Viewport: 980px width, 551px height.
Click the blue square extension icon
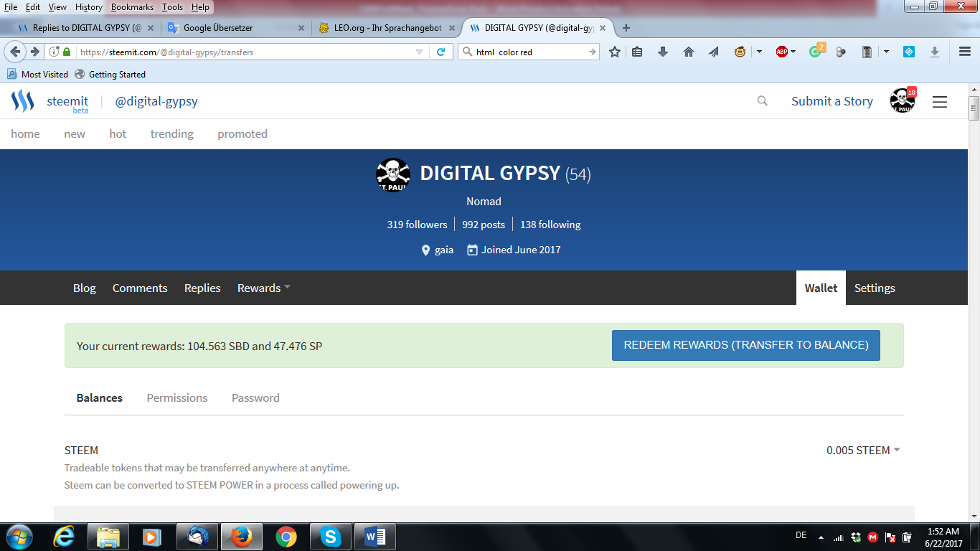pos(909,52)
